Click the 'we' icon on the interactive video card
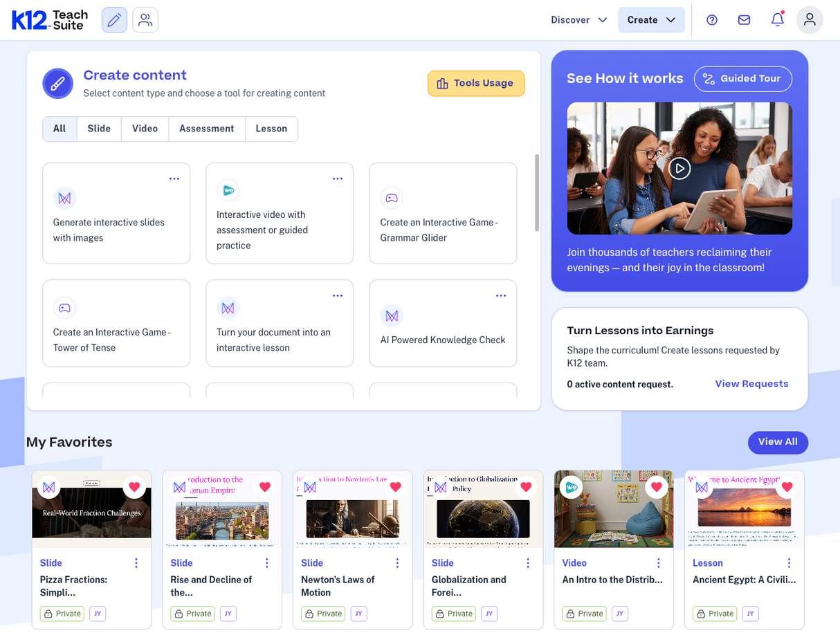Screen dimensions: 840x644 [x=228, y=190]
